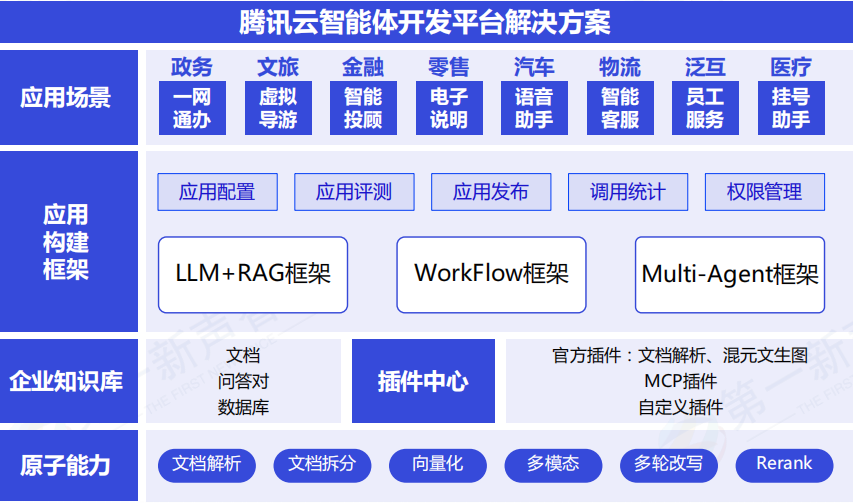Select the 应用评测 box
This screenshot has height=503, width=853.
(354, 192)
